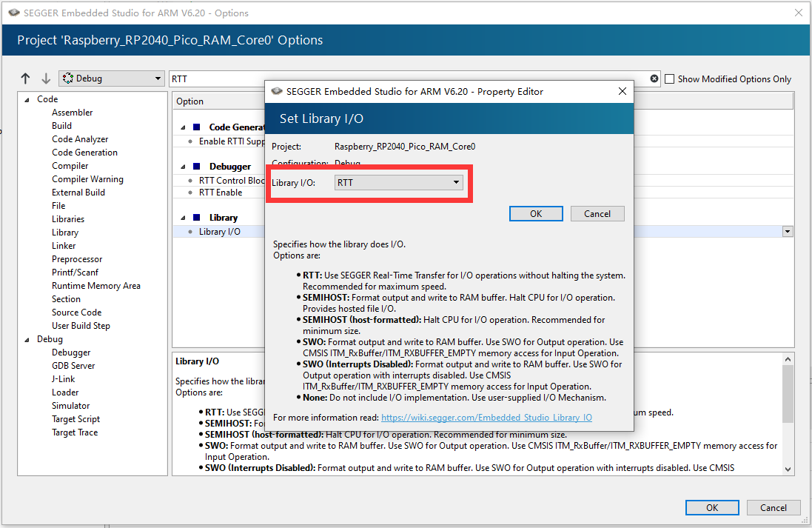Click the Option column header

pos(189,101)
